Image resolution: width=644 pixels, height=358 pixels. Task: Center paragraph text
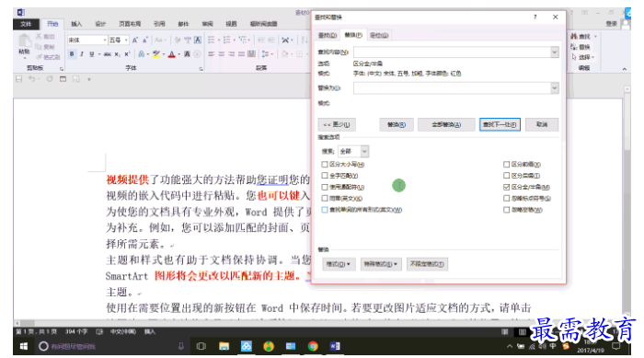[222, 54]
